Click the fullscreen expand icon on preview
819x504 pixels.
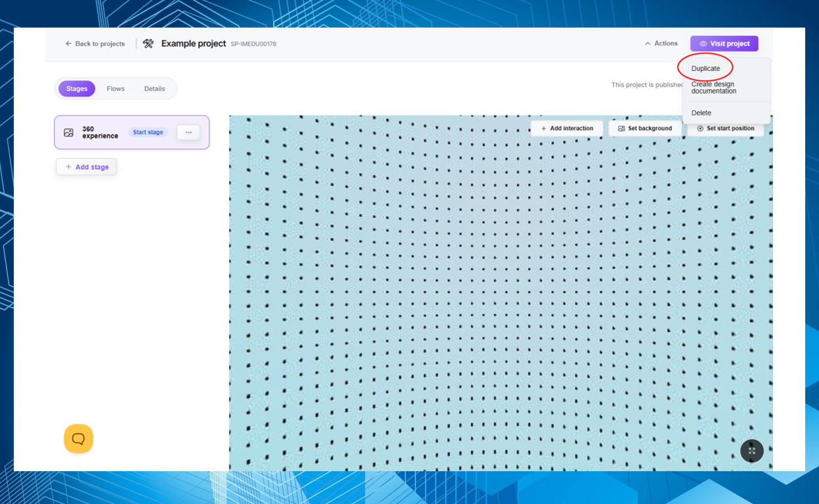coord(751,451)
